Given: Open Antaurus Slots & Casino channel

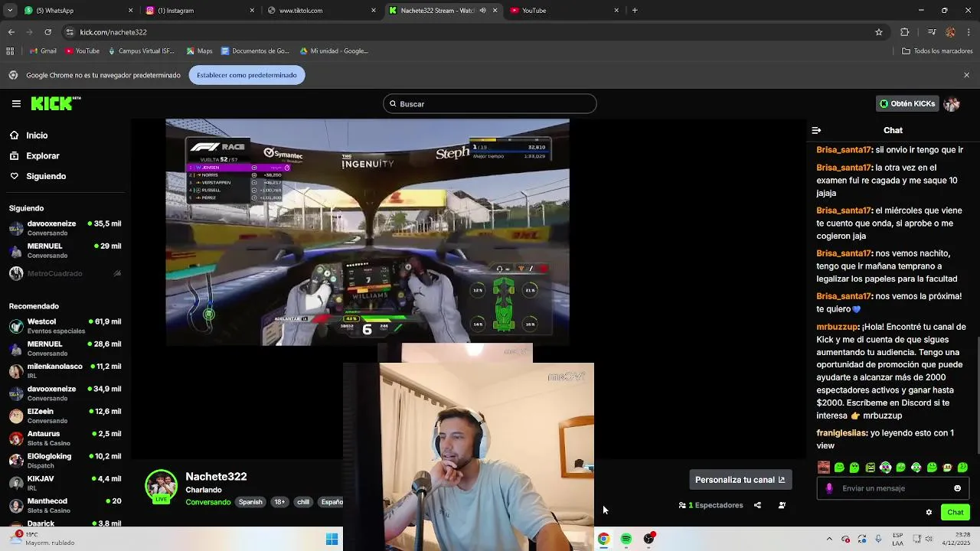Looking at the screenshot, I should 65,438.
